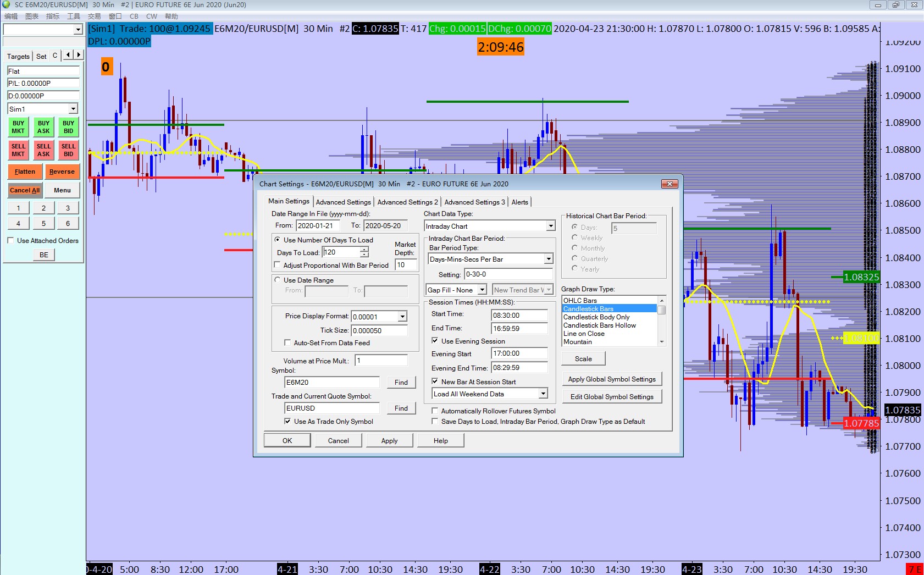Click the Cancel All button
Screen dimensions: 924x575
click(25, 190)
